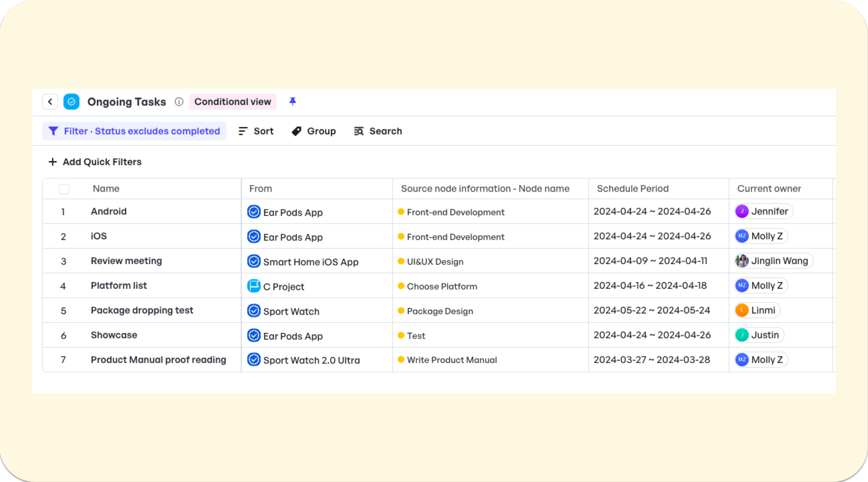The height and width of the screenshot is (482, 868).
Task: Tick the select-all checkbox in the header
Action: pyautogui.click(x=64, y=189)
